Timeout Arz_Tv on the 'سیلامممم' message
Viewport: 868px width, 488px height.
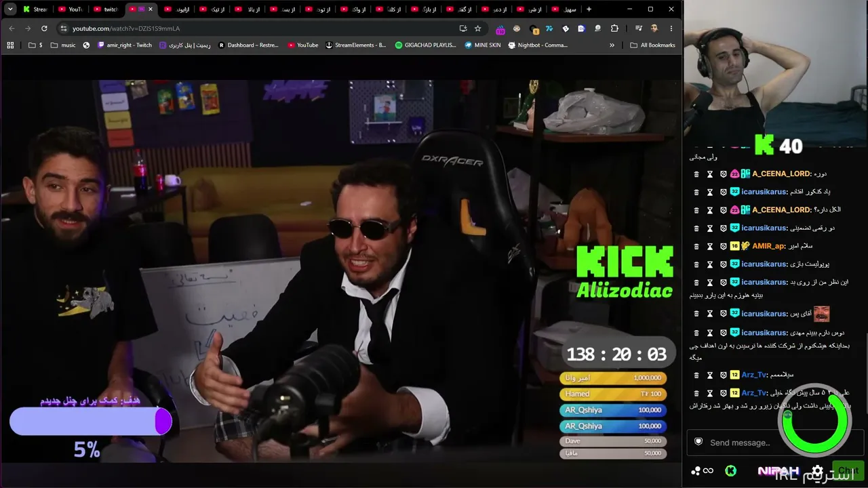(x=710, y=375)
